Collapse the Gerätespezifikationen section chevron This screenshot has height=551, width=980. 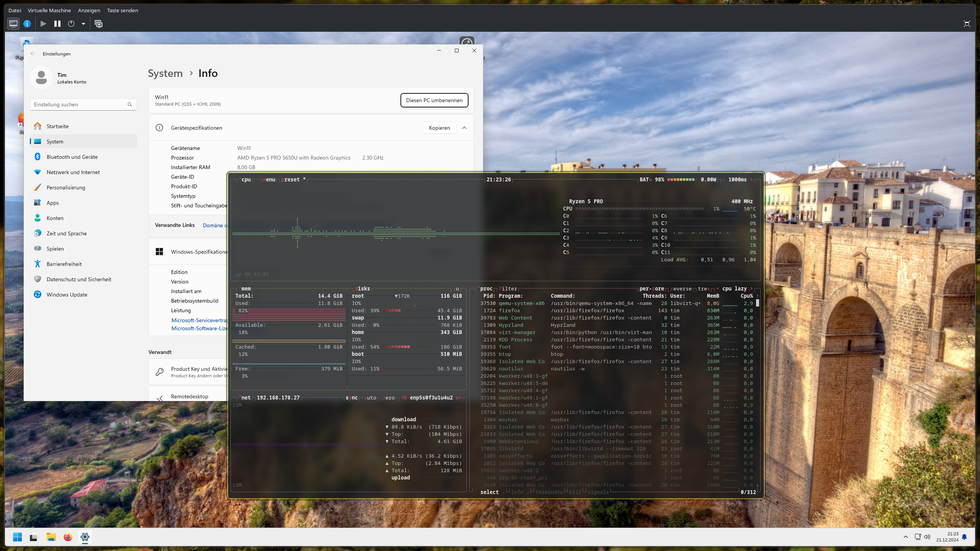point(464,128)
